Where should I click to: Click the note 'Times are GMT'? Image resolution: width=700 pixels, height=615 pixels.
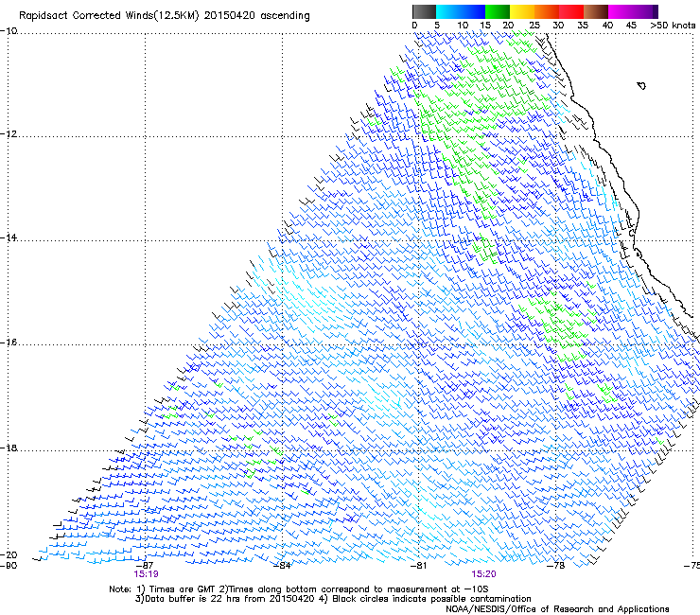[184, 589]
